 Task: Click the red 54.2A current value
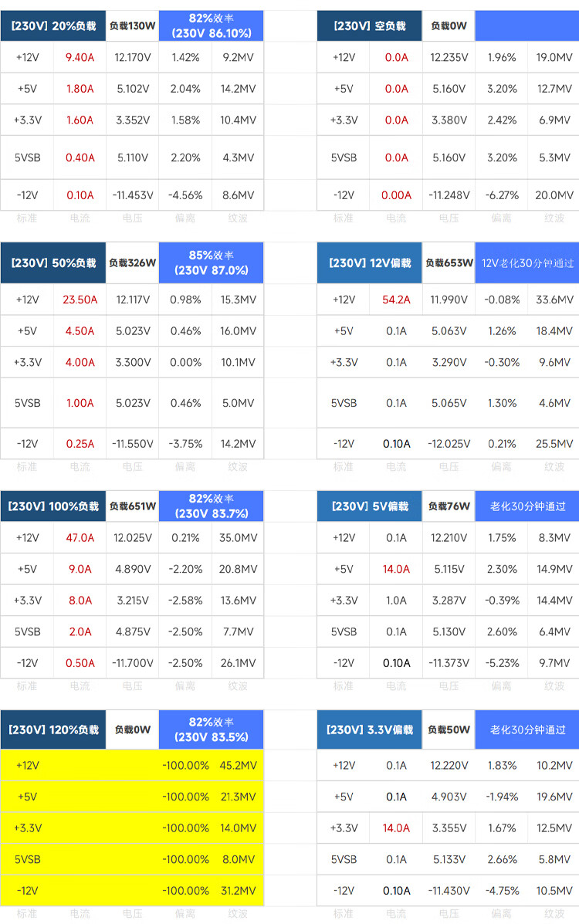point(396,300)
